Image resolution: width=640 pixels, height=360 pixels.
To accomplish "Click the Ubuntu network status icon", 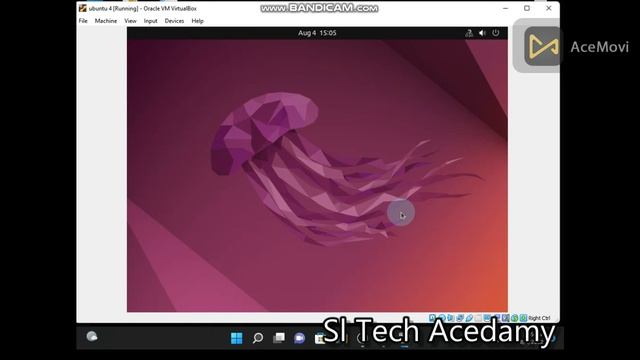I will coord(469,33).
